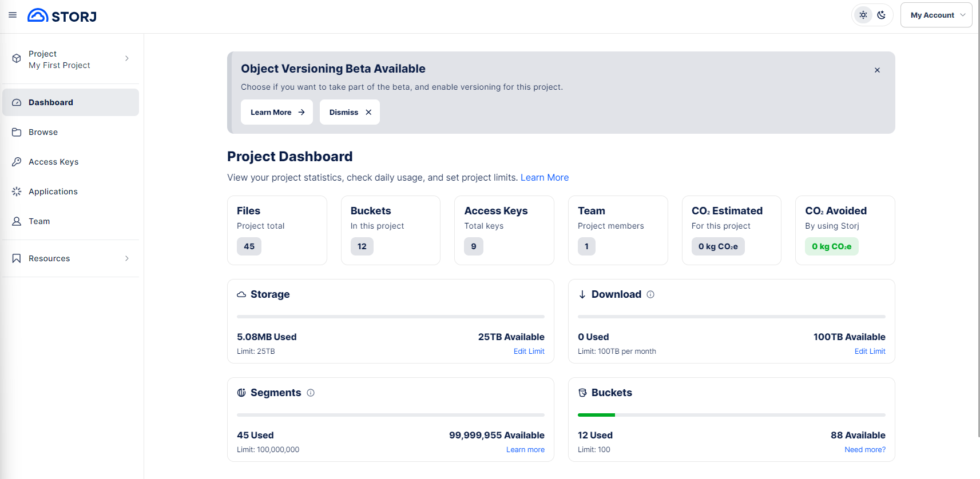980x479 pixels.
Task: Click the Buckets usage progress bar
Action: tap(731, 415)
